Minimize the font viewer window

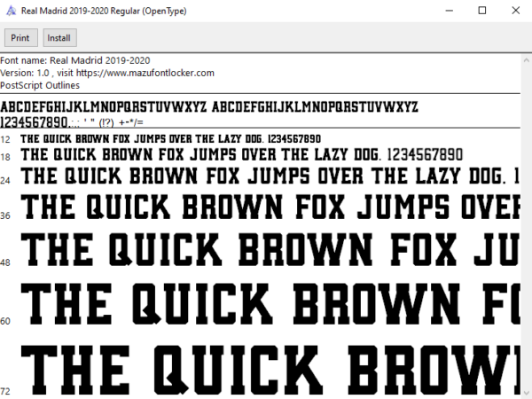(450, 11)
